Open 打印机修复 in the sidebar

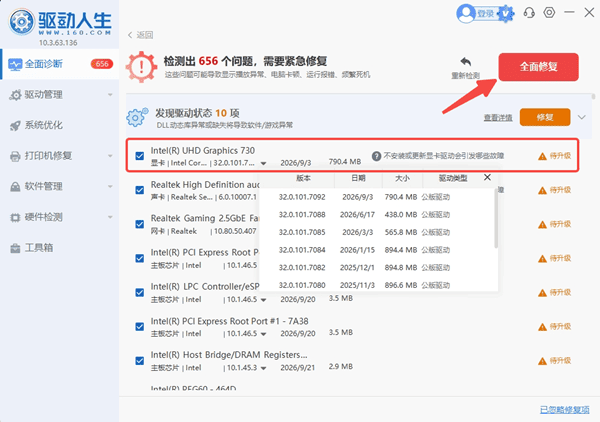(x=60, y=156)
